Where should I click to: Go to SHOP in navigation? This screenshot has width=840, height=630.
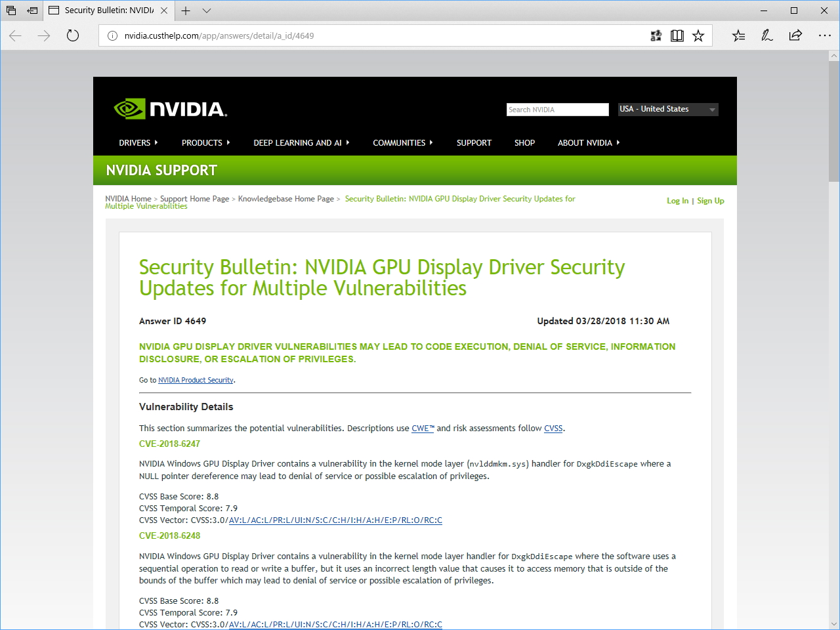524,143
